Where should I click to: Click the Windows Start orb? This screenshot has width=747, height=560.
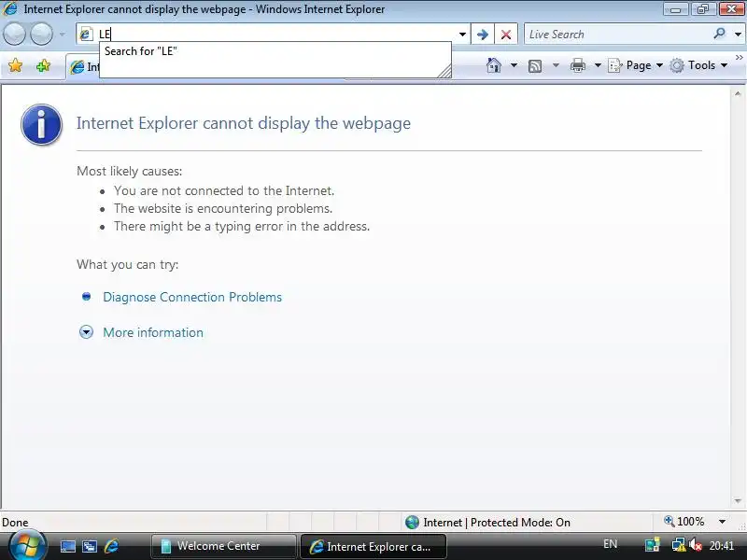click(27, 545)
